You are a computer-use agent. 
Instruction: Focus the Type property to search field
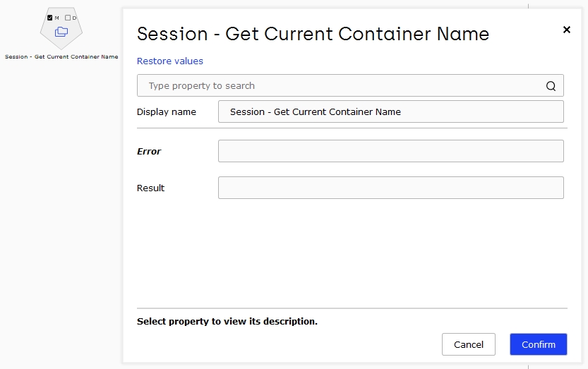pos(350,85)
